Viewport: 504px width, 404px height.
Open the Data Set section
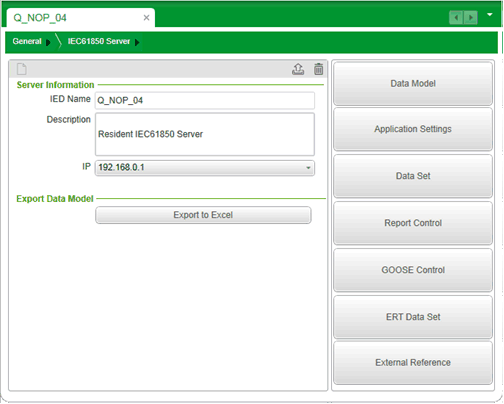point(413,176)
